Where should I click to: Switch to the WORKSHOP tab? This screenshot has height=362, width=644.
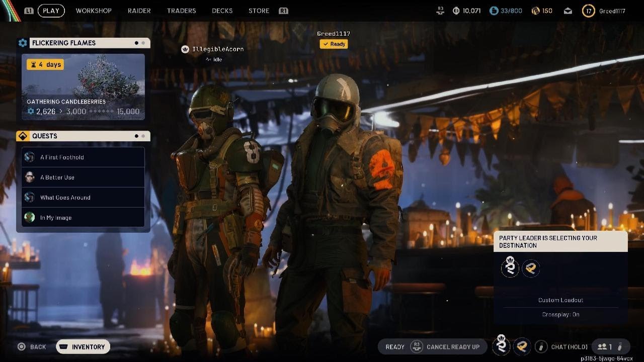tap(94, 11)
